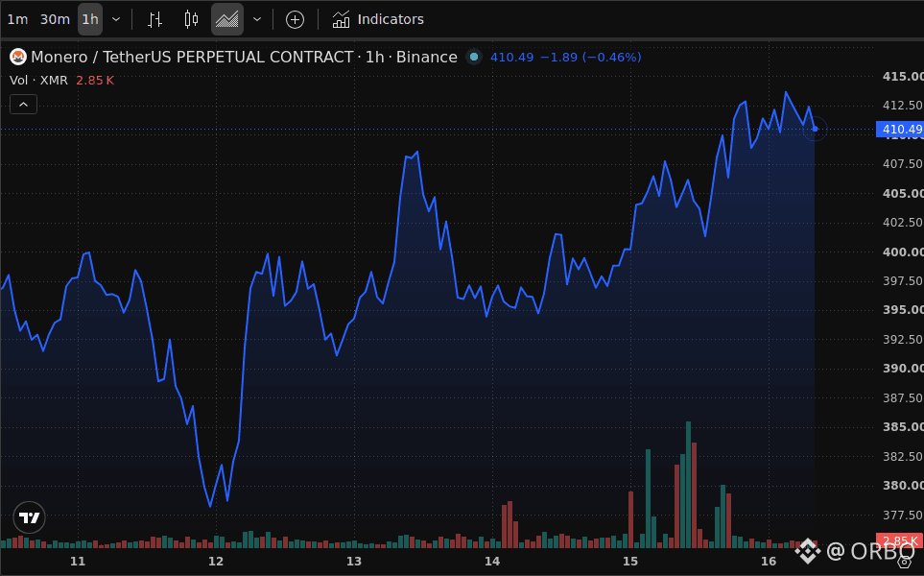Click date label 16 on time axis
Viewport: 924px width, 576px height.
pos(769,562)
